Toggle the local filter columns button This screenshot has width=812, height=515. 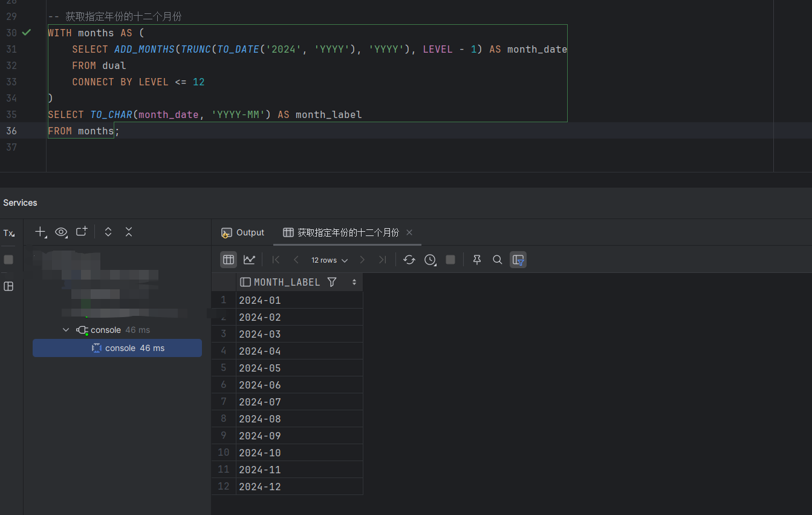pos(518,260)
